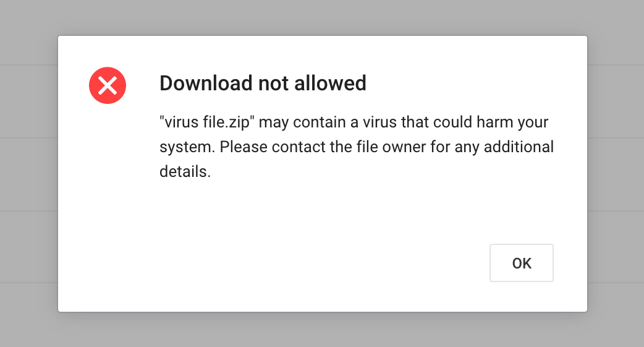
Task: Click empty dialog area left of OK
Action: tap(309, 263)
